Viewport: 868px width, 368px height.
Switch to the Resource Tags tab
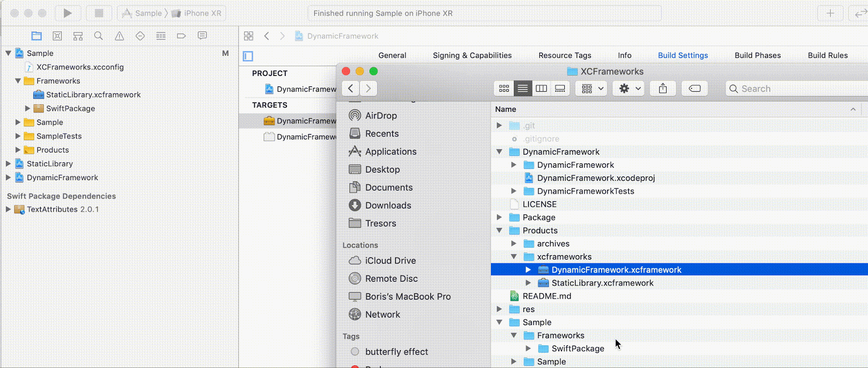pyautogui.click(x=565, y=55)
